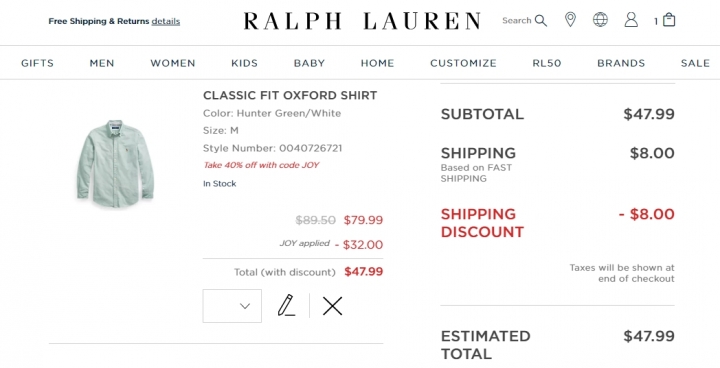Go to the CUSTOMIZE menu
This screenshot has width=720, height=368.
(463, 63)
